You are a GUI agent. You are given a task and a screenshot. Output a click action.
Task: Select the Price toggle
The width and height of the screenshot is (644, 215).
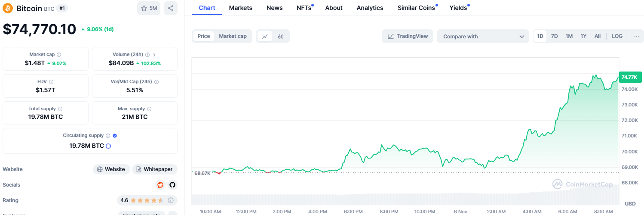coord(204,36)
